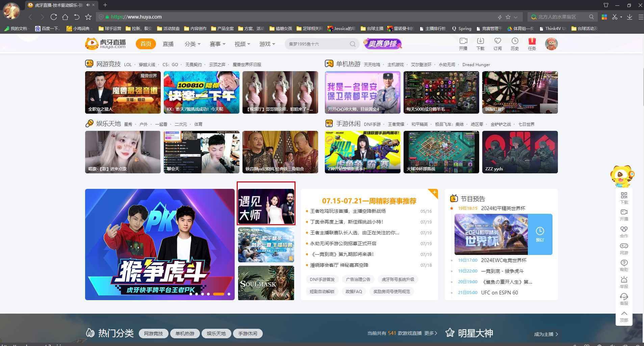Select the first carousel dot indicator
The image size is (644, 346).
click(191, 294)
